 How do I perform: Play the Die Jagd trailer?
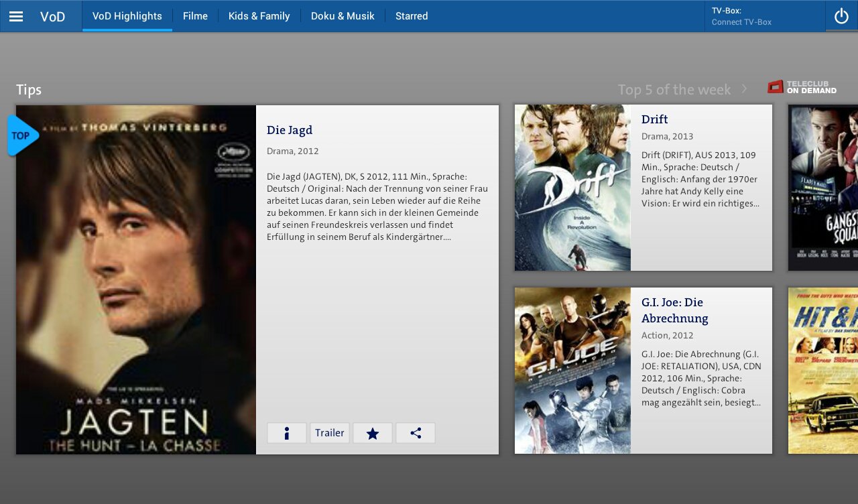pyautogui.click(x=330, y=433)
